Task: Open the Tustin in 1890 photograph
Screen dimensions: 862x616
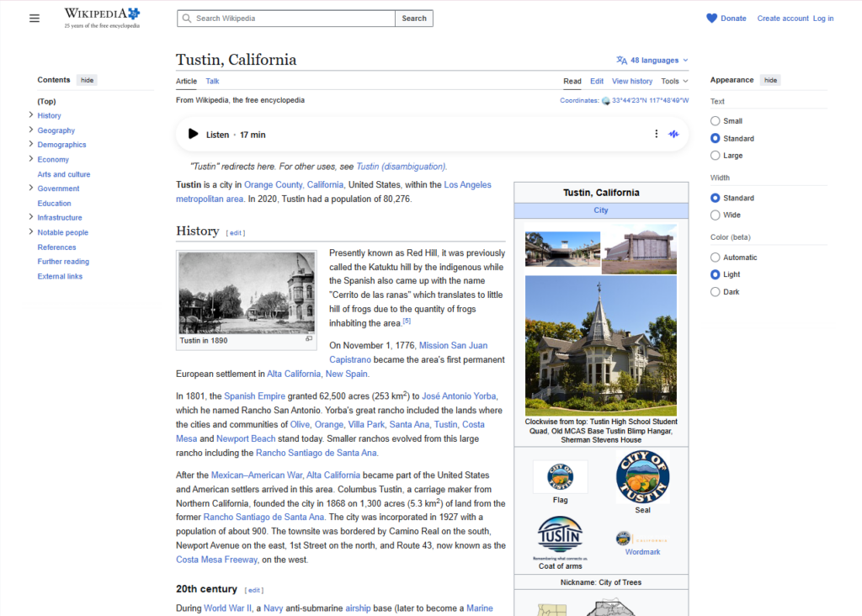Action: click(x=247, y=293)
